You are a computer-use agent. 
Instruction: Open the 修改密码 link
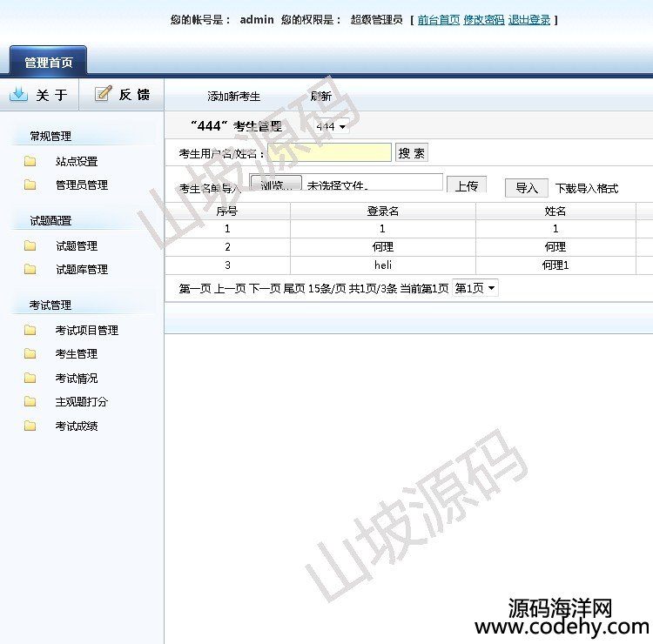coord(484,19)
